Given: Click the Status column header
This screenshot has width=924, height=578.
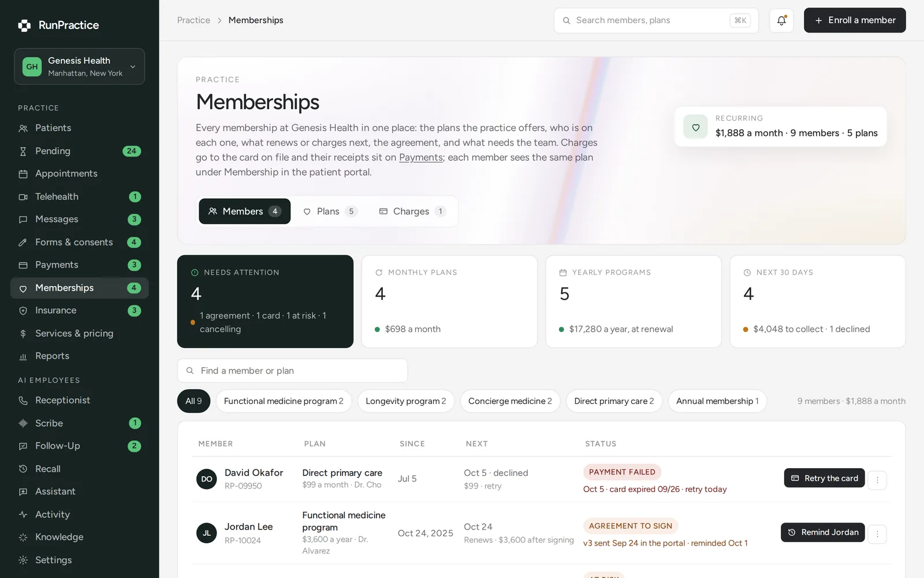Looking at the screenshot, I should tap(601, 444).
